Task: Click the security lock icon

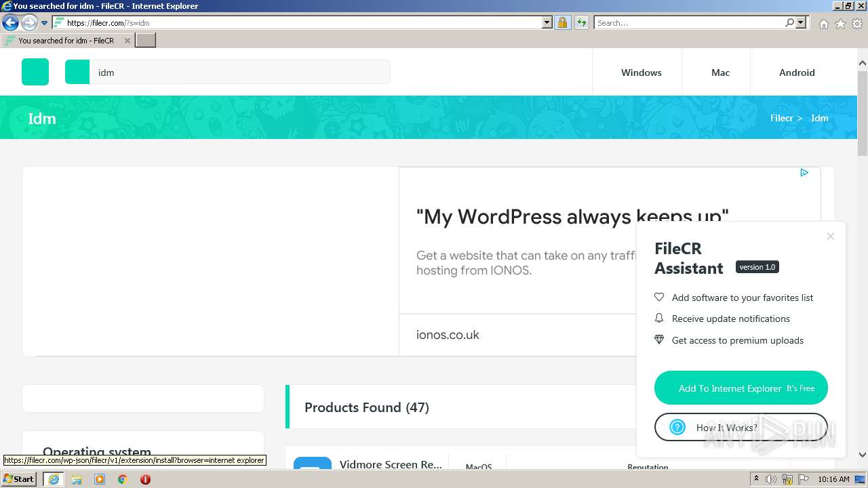Action: [x=562, y=23]
